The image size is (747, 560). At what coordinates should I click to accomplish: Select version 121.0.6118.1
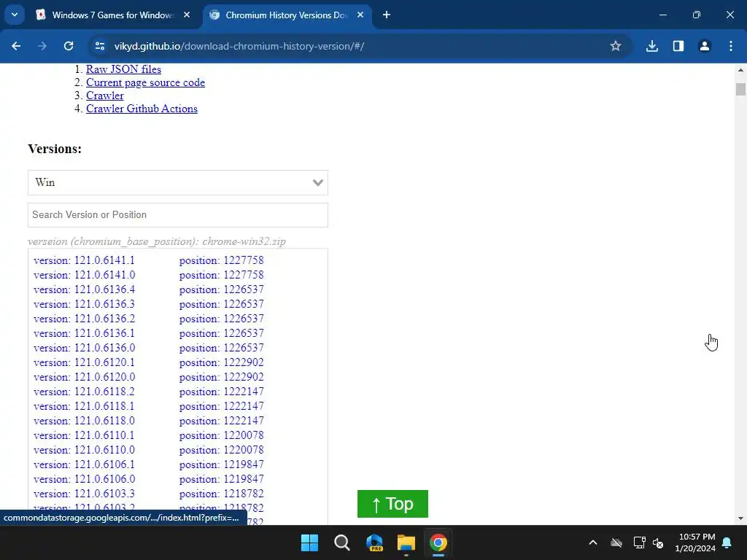click(84, 406)
